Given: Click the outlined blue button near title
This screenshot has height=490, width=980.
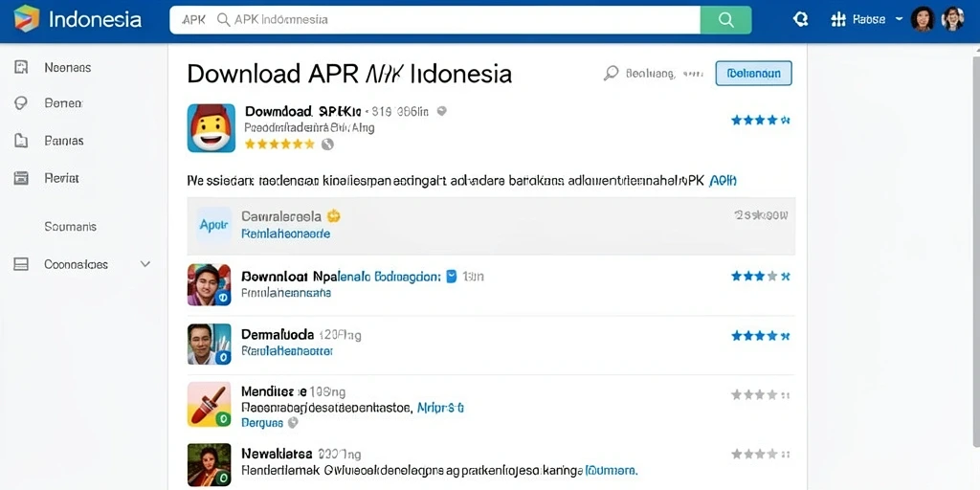Looking at the screenshot, I should (753, 73).
